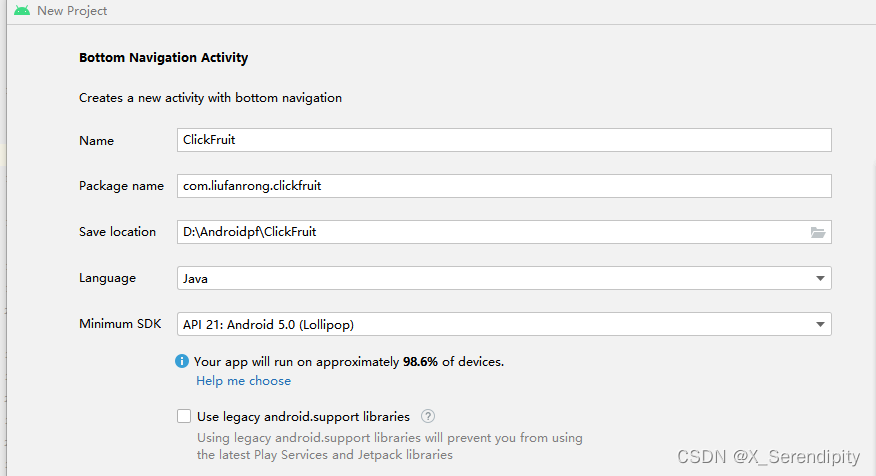
Task: Enable Use legacy android.support libraries checkbox
Action: coord(184,416)
